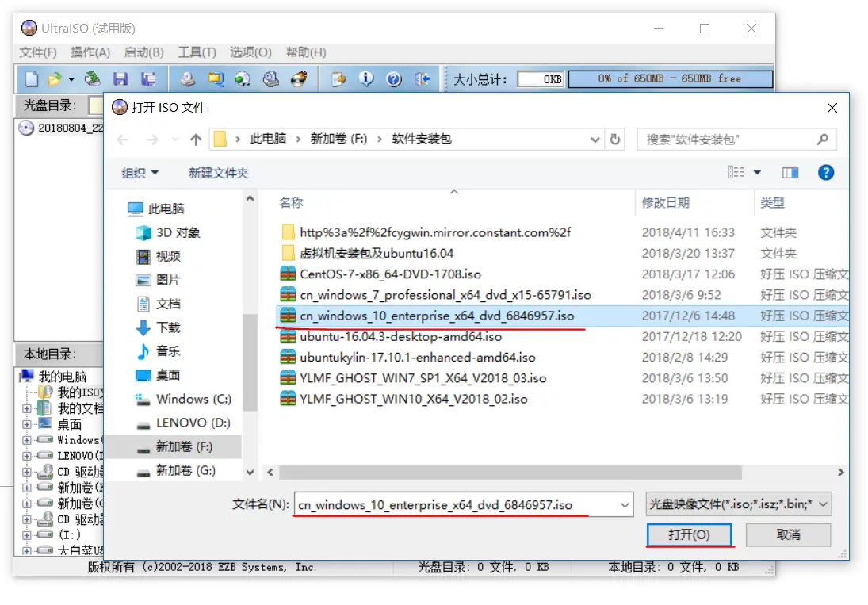Viewport: 868px width, 605px height.
Task: Click the Add files toolbar icon
Action: [x=338, y=79]
